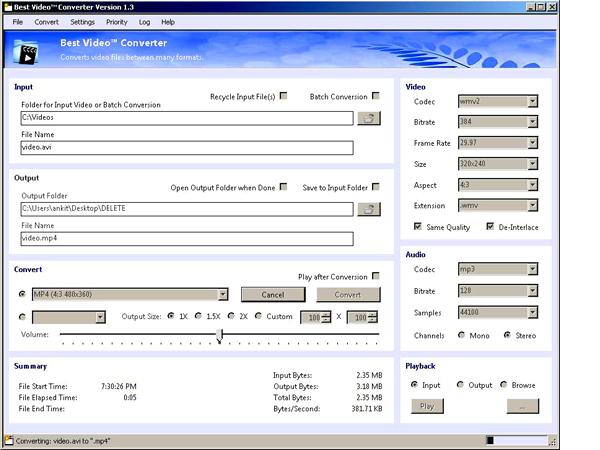Select the 2X output size option
The height and width of the screenshot is (450, 600).
click(231, 316)
